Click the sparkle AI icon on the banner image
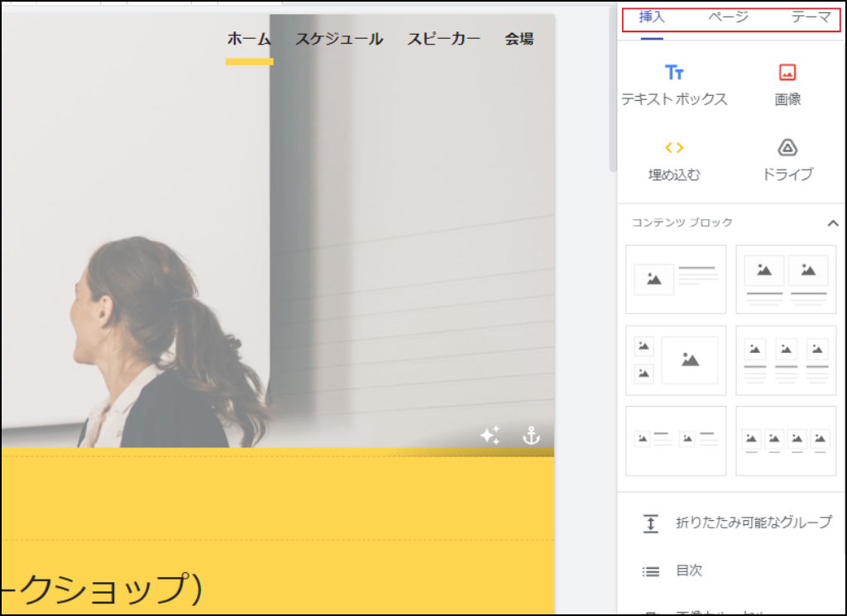The width and height of the screenshot is (847, 616). click(490, 434)
